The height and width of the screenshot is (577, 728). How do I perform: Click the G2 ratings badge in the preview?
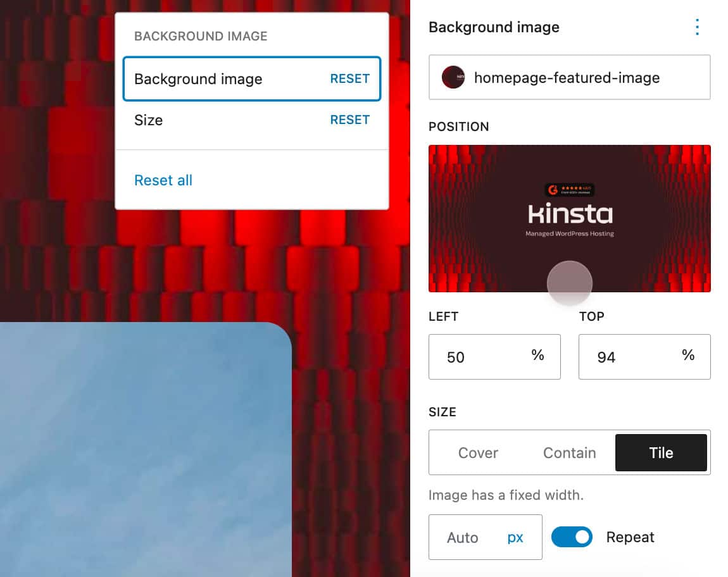pyautogui.click(x=569, y=188)
